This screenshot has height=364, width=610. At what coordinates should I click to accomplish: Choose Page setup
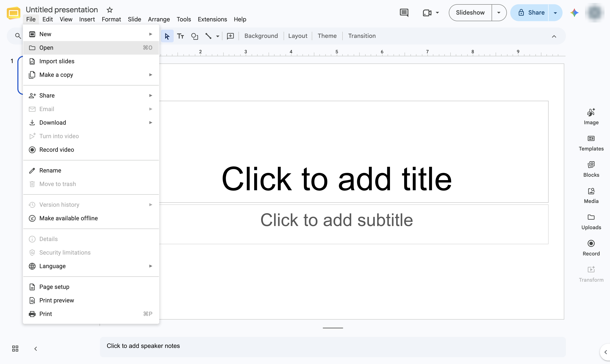[91, 287]
